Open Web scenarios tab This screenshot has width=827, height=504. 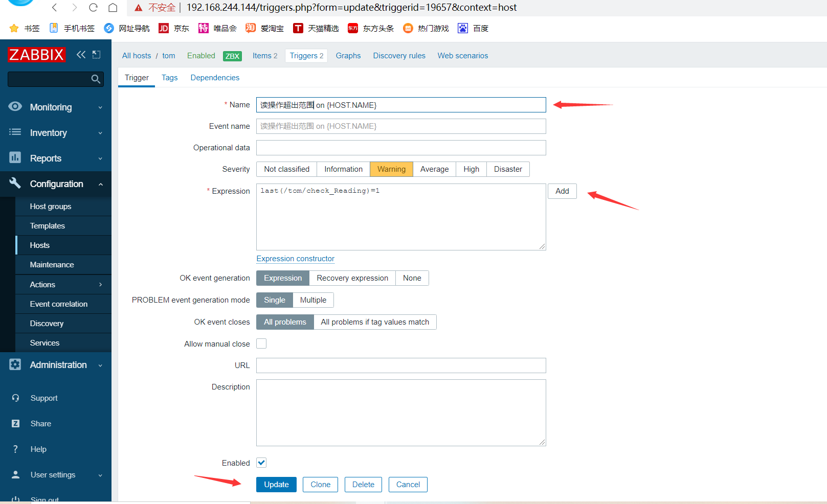pos(463,56)
